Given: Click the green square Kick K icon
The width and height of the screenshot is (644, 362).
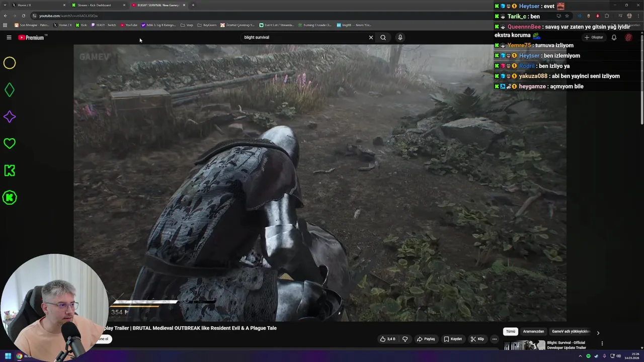Looking at the screenshot, I should (x=10, y=170).
